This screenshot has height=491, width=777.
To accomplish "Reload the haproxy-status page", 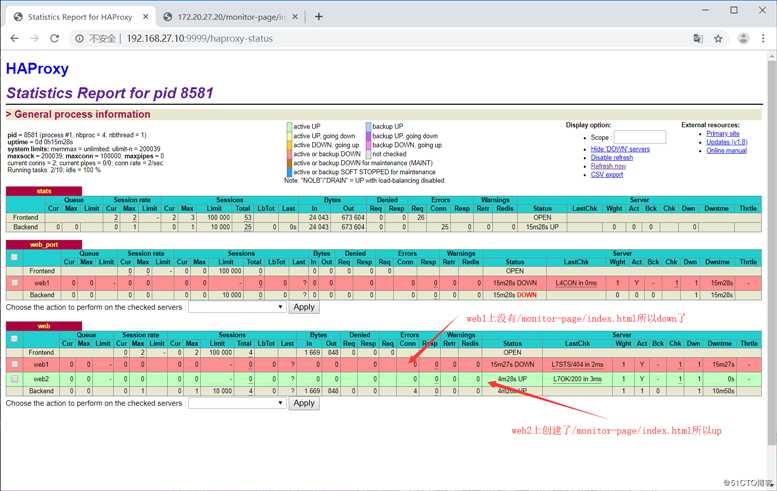I will click(x=55, y=38).
